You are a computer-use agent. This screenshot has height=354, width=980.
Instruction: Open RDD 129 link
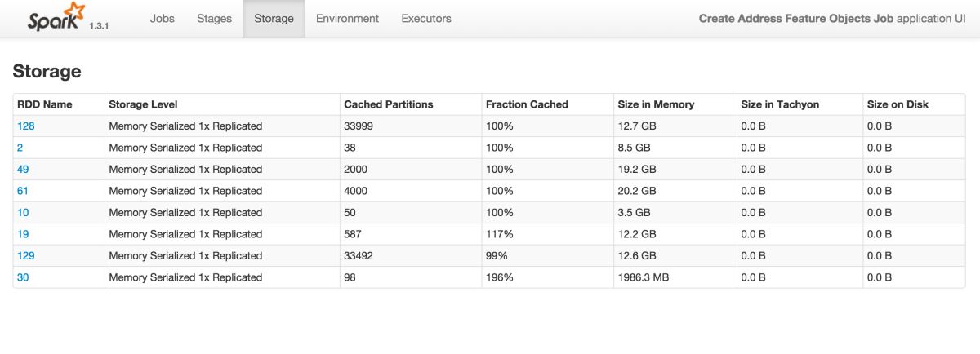[x=26, y=255]
